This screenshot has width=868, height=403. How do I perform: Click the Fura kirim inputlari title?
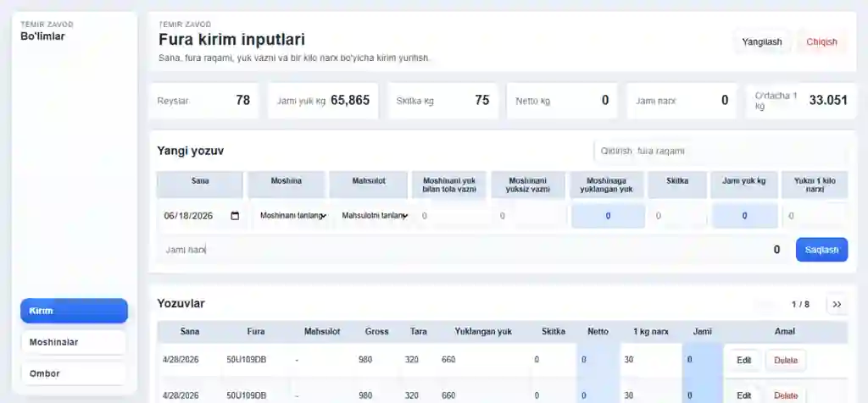click(232, 40)
